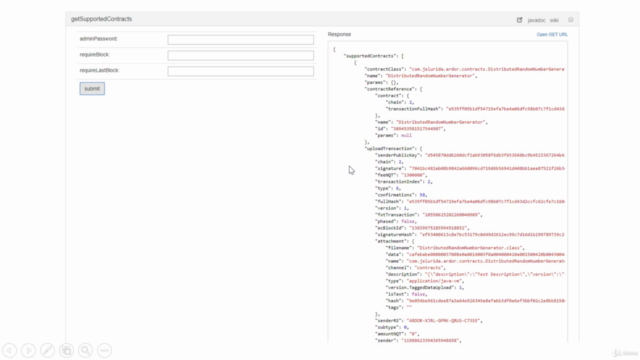Tick the checkbox in getSupportedContracts header

(x=571, y=20)
